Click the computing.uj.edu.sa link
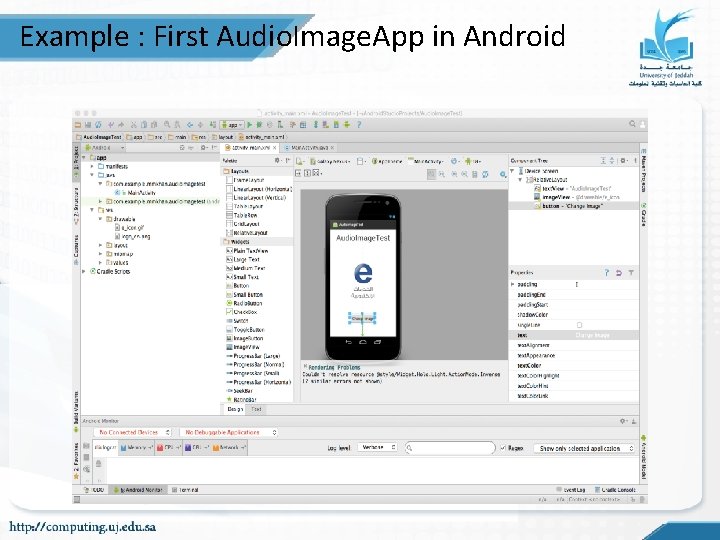Image resolution: width=720 pixels, height=540 pixels. 83,527
